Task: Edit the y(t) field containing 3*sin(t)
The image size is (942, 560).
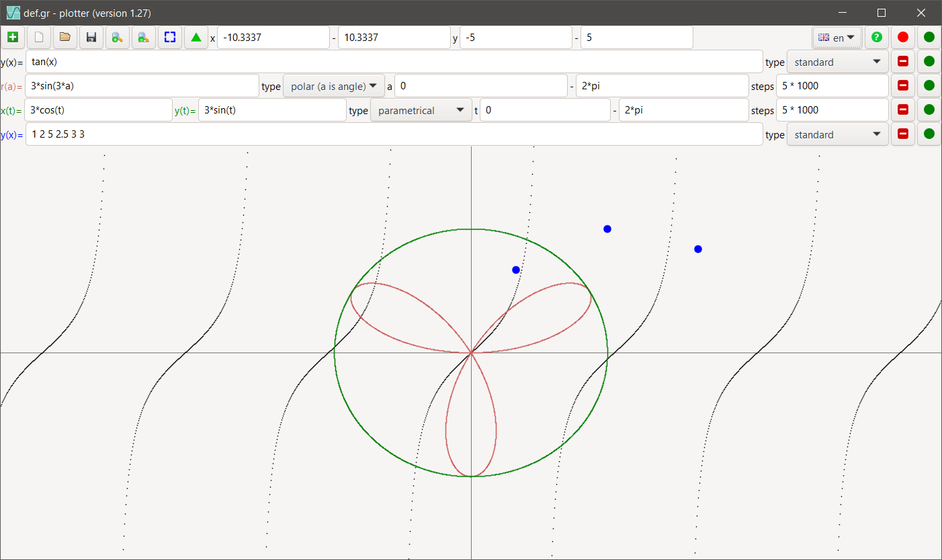Action: [x=272, y=110]
